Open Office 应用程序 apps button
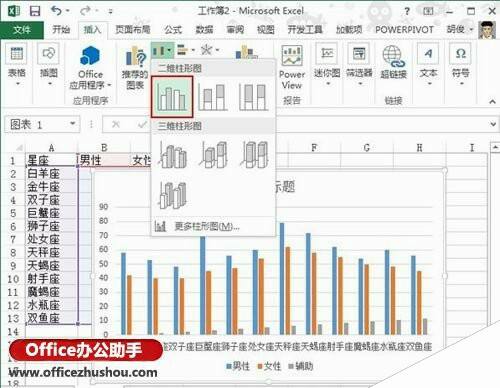Screen dimensions: 500x388 (90, 68)
